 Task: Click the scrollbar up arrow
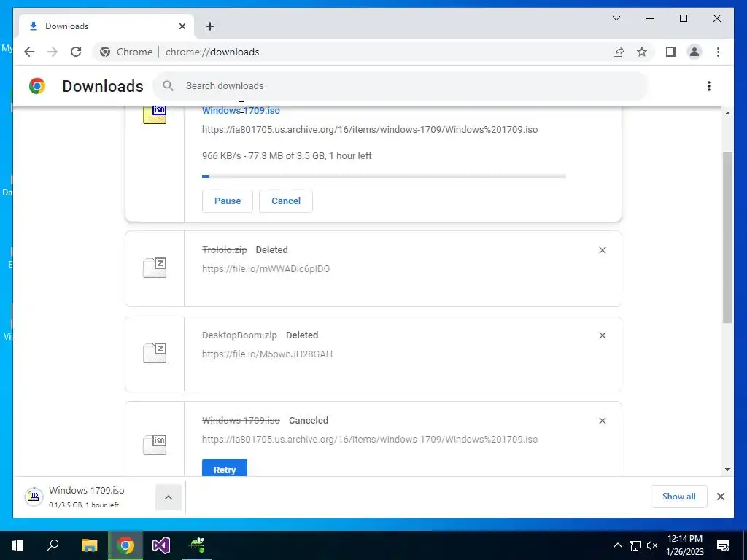727,113
